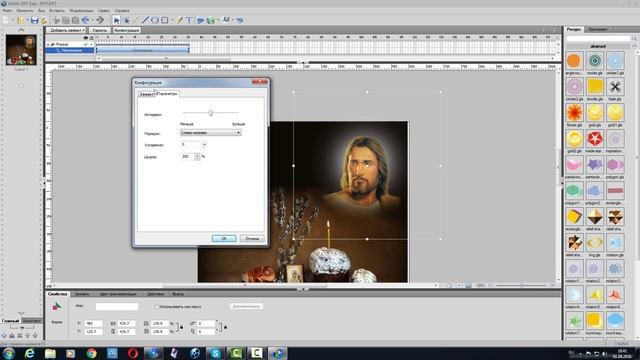640x360 pixels.
Task: Toggle visibility check on Форма layer
Action: click(x=86, y=44)
